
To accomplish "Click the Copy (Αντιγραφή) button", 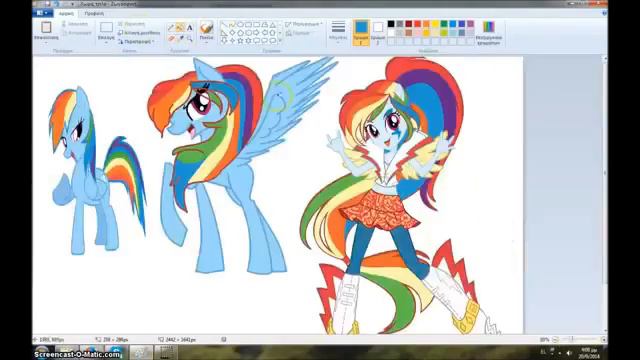I will click(x=76, y=33).
